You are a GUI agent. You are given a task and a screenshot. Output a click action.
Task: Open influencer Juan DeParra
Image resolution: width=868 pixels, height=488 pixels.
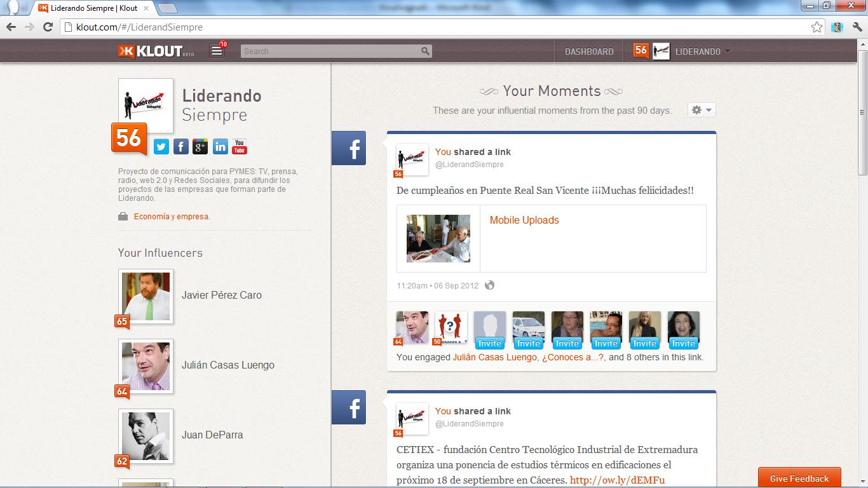pyautogui.click(x=212, y=435)
